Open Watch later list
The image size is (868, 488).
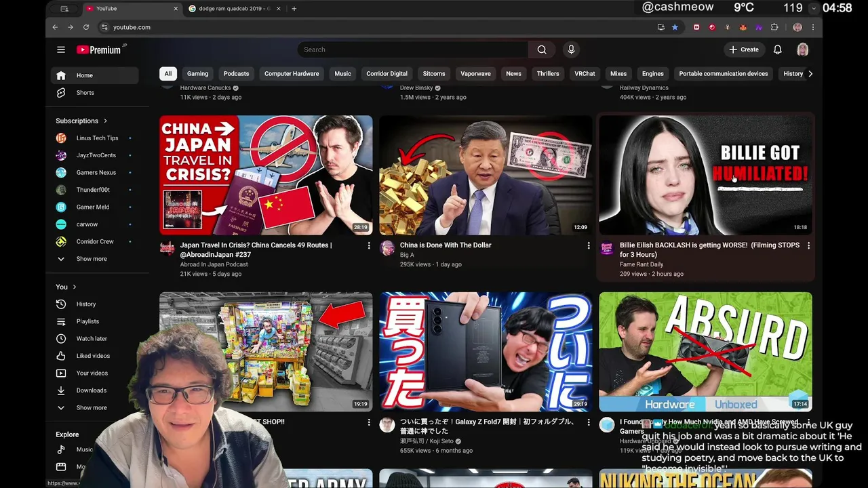(94, 339)
